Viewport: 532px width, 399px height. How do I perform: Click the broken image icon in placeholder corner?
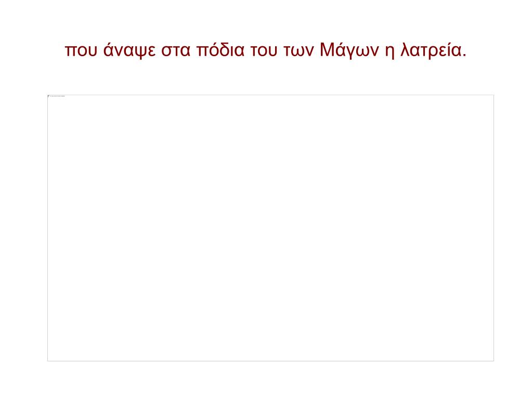coord(48,96)
